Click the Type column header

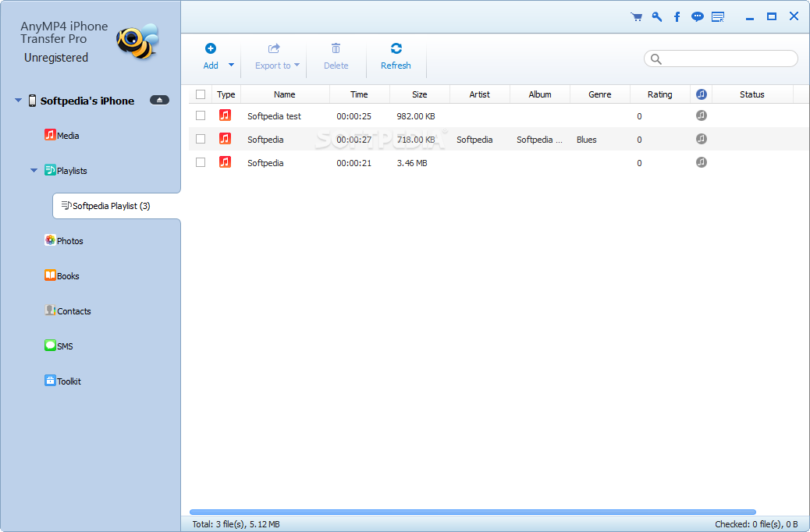click(226, 94)
